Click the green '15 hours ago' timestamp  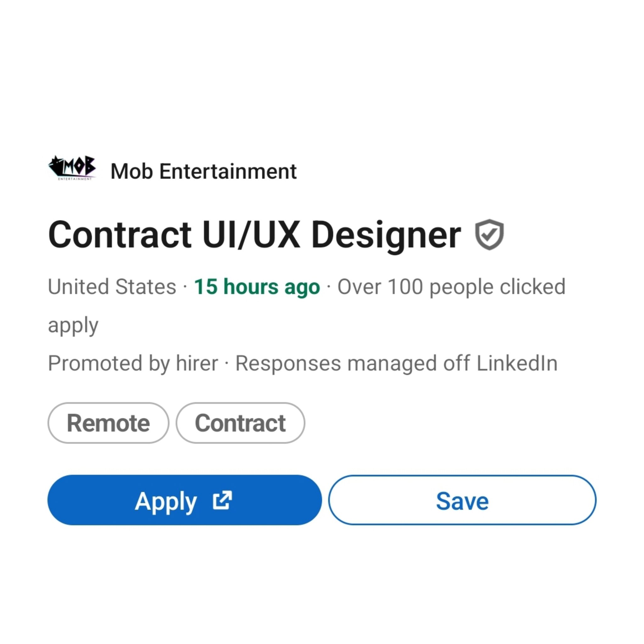[257, 287]
